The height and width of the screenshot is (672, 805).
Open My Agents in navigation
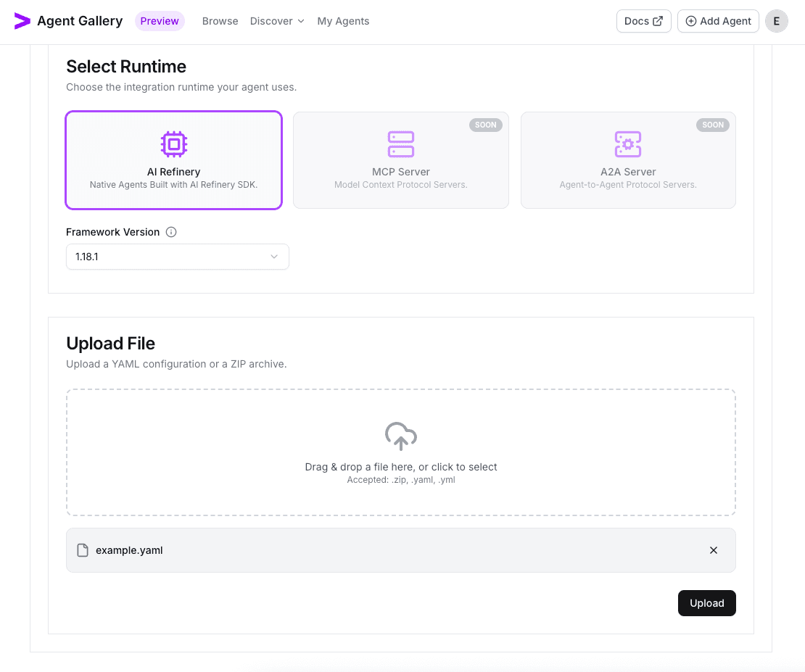tap(343, 21)
